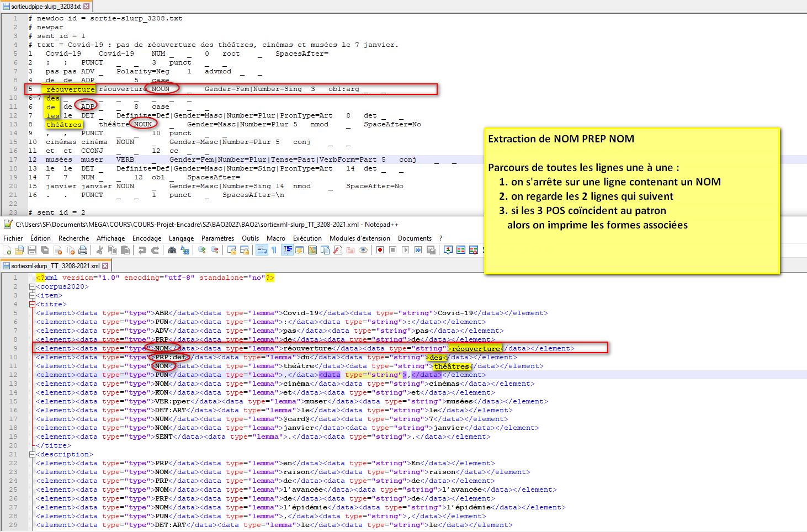
Task: Click the Copy icon in the toolbar
Action: (x=112, y=250)
